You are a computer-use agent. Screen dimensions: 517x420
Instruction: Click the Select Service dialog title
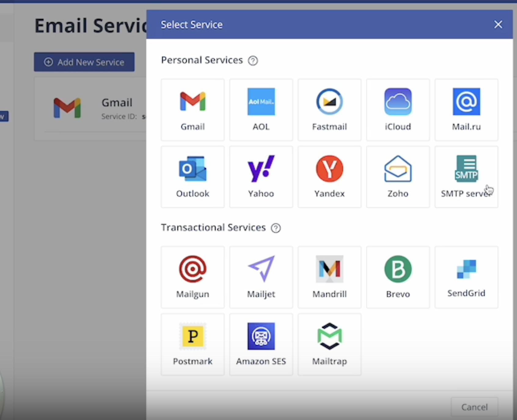click(x=192, y=24)
